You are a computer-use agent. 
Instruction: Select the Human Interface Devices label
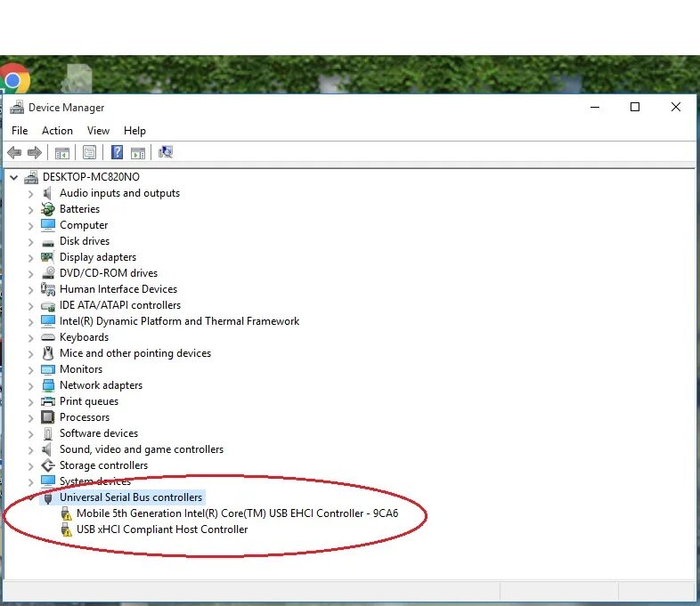(x=118, y=289)
